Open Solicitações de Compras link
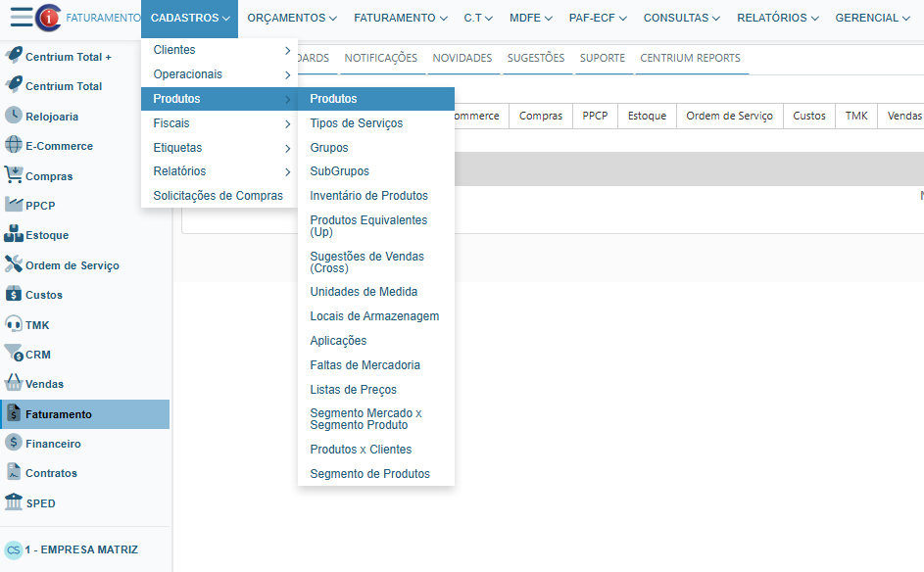 pyautogui.click(x=218, y=196)
